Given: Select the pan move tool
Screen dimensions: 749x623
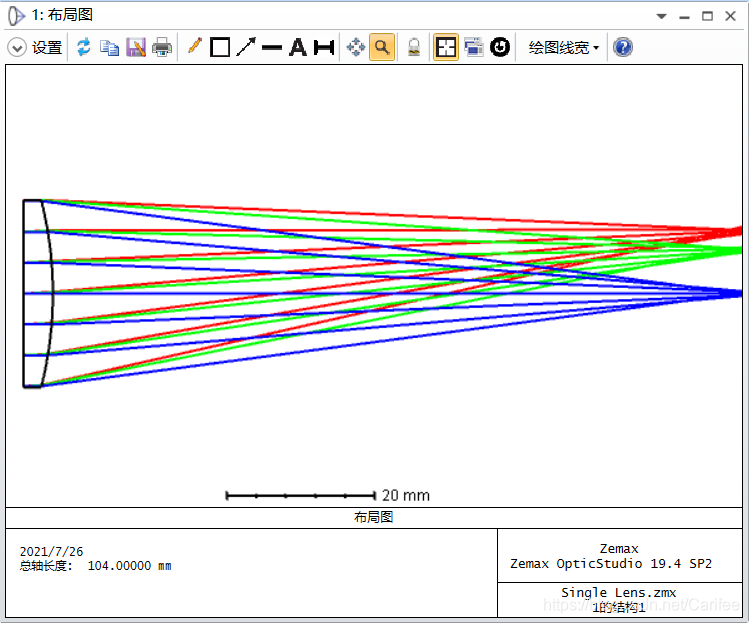Looking at the screenshot, I should [356, 47].
